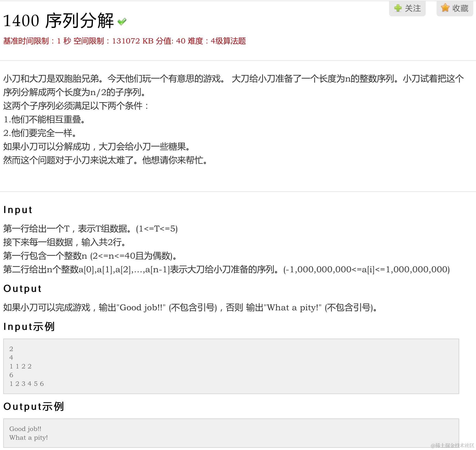Click the line 然而这个问题对于小刀来说太难了
The image size is (476, 450).
106,160
